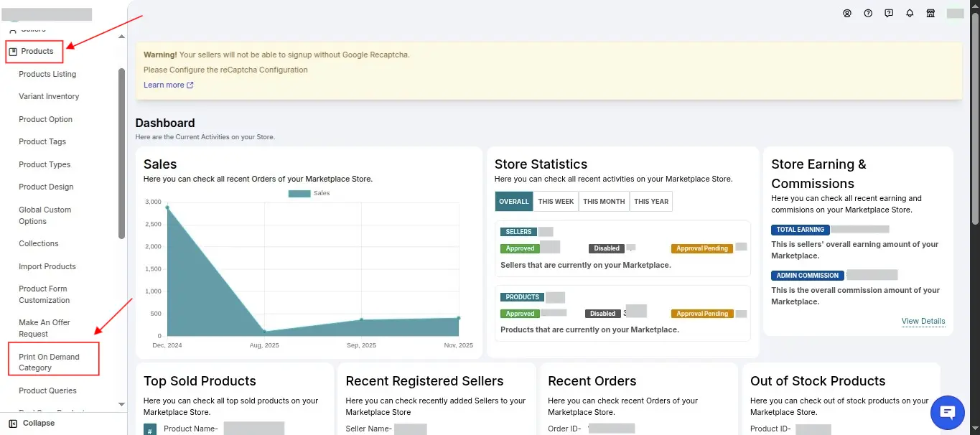
Task: Toggle the Sales legend in chart
Action: coord(309,193)
